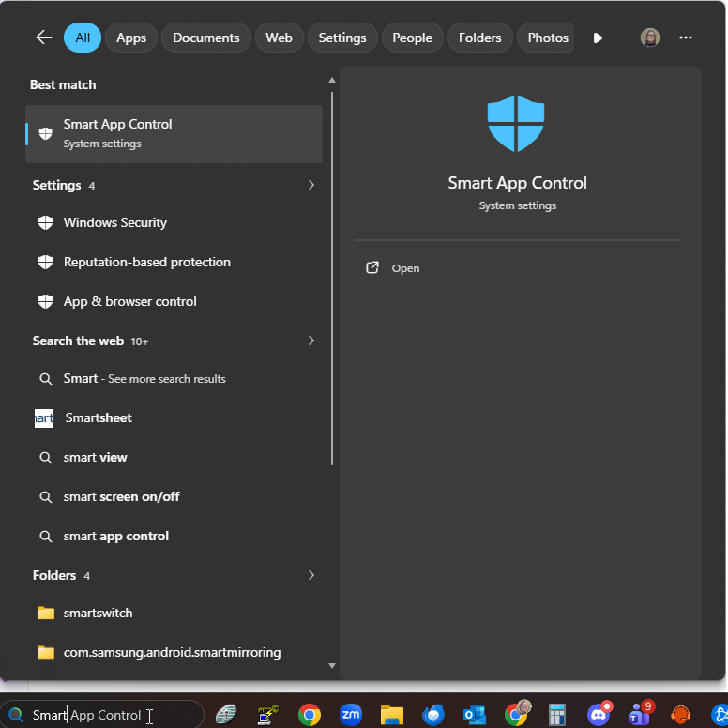Open the orange headset app on taskbar
Screen dimensions: 728x728
(681, 715)
